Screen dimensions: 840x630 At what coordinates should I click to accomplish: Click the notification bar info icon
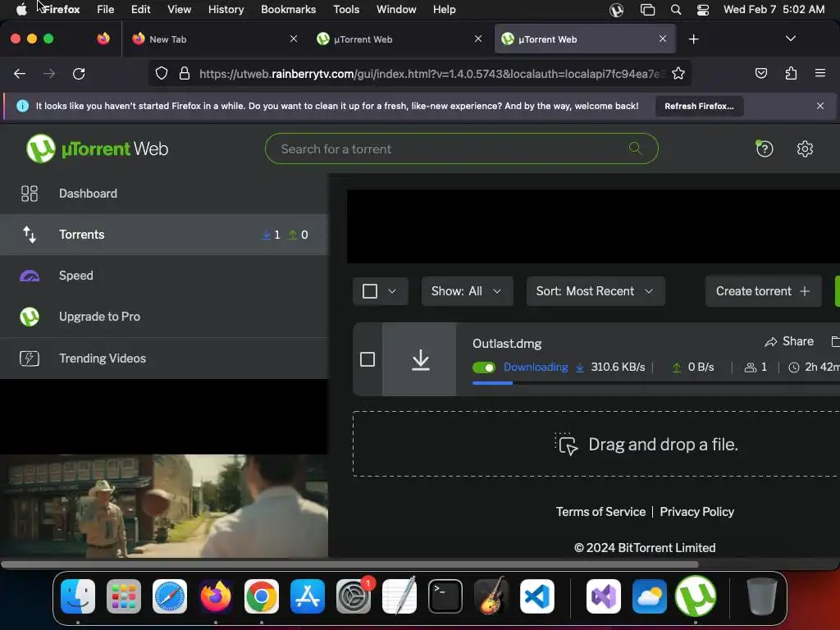(22, 106)
